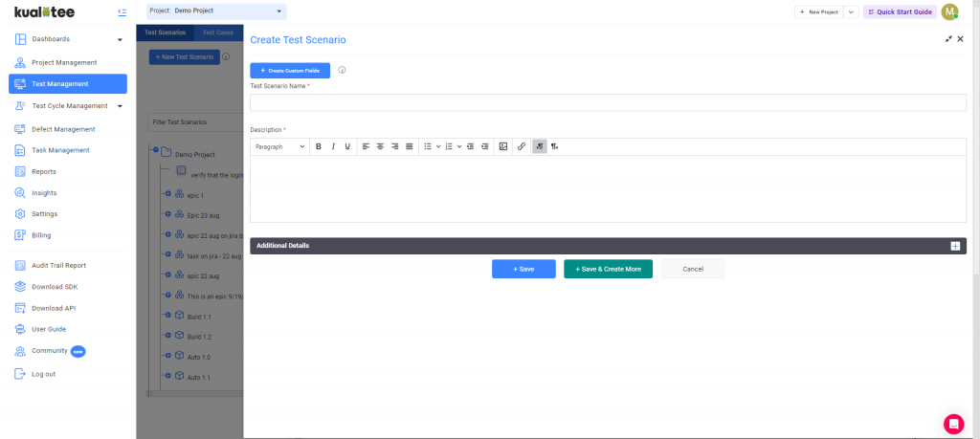Click Create Custom Fields button
The image size is (980, 439).
tap(290, 71)
